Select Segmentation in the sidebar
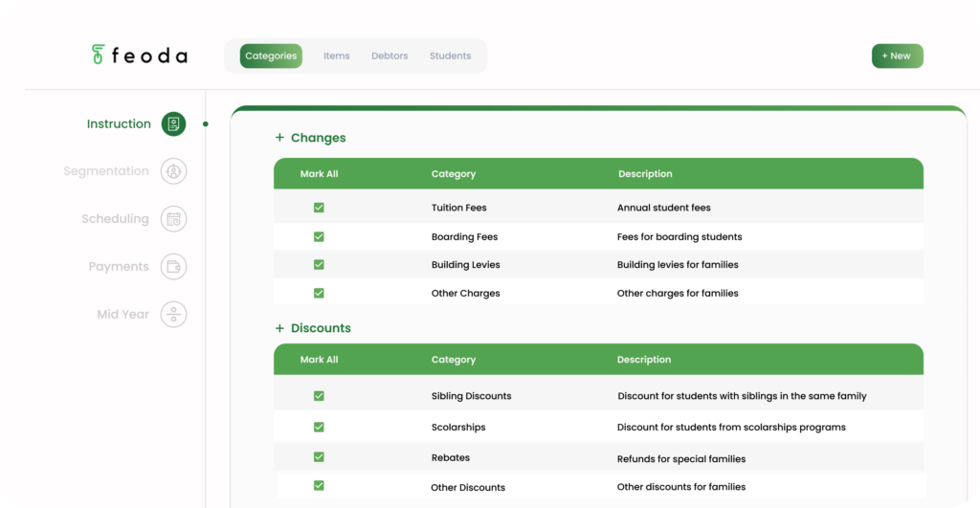980x508 pixels. tap(106, 171)
